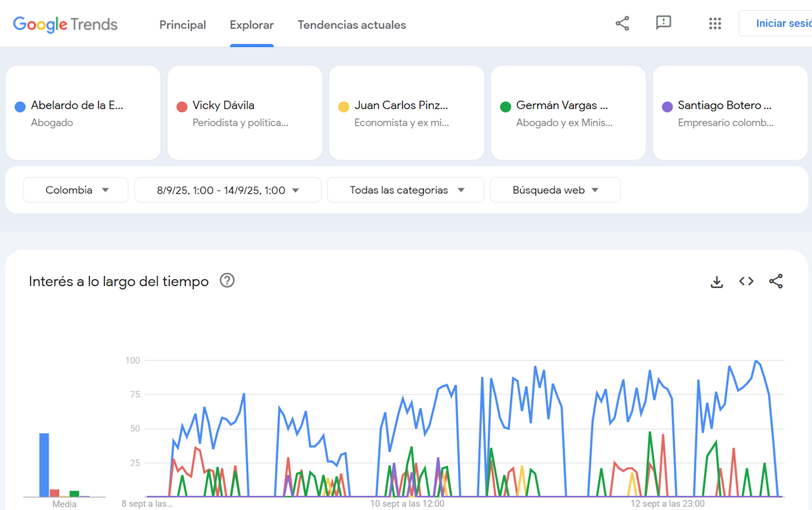This screenshot has height=510, width=812.
Task: Click the Google Trends logo
Action: coord(65,25)
